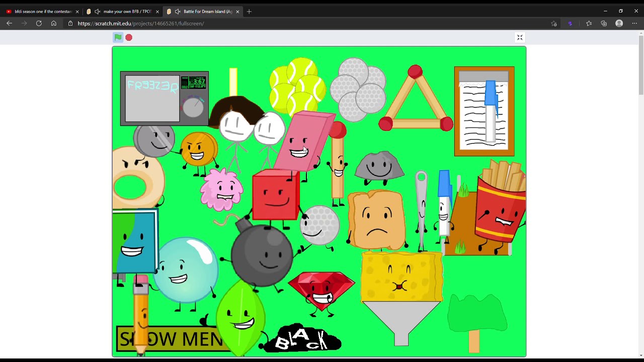Add this page to favorites

pyautogui.click(x=554, y=23)
